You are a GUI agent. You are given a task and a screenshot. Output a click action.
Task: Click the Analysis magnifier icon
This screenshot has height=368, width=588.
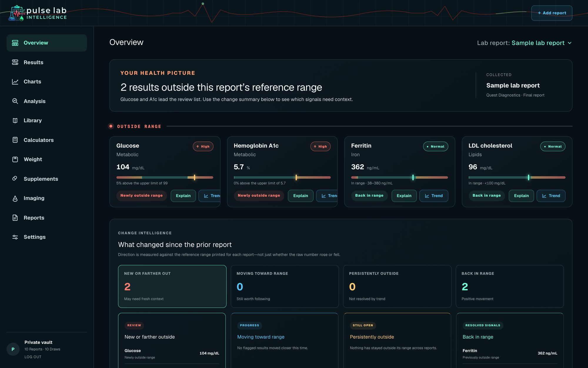(x=15, y=101)
